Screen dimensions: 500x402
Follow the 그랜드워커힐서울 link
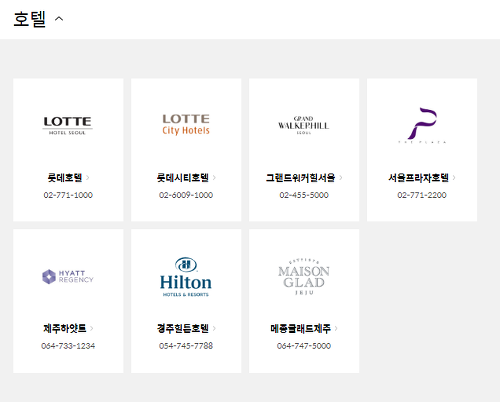(300, 178)
